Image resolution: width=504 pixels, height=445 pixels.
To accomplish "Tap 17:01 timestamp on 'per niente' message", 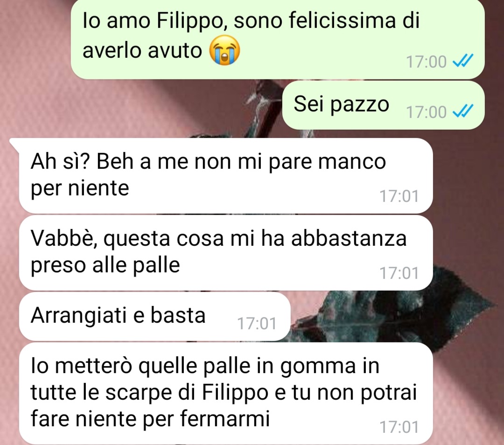I will point(399,196).
